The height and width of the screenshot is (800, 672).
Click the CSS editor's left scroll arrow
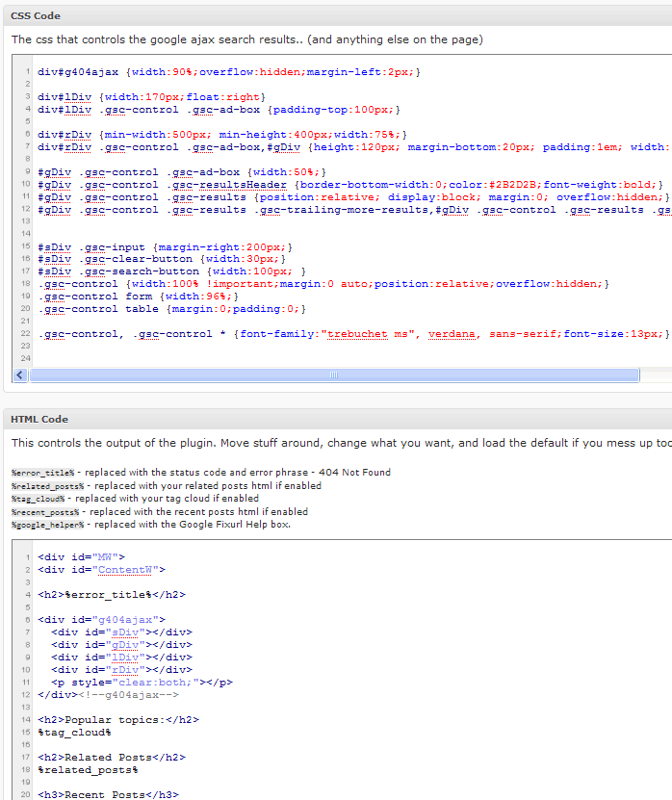21,374
